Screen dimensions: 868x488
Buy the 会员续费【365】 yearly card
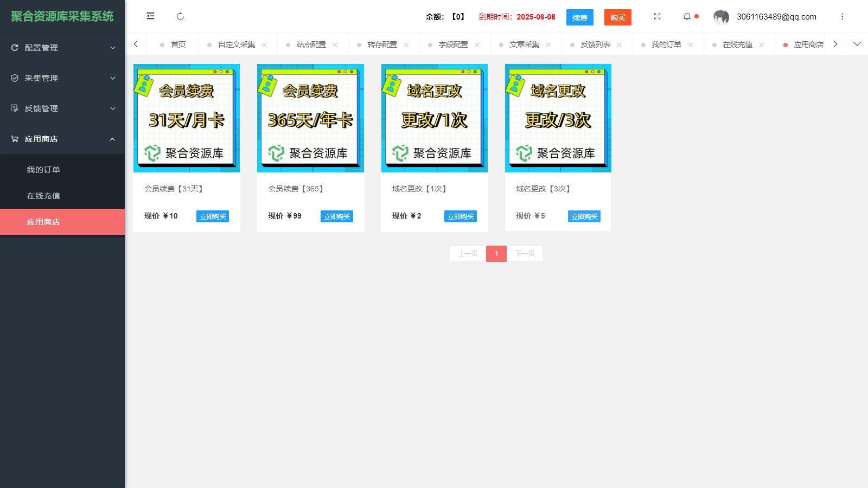pyautogui.click(x=336, y=216)
